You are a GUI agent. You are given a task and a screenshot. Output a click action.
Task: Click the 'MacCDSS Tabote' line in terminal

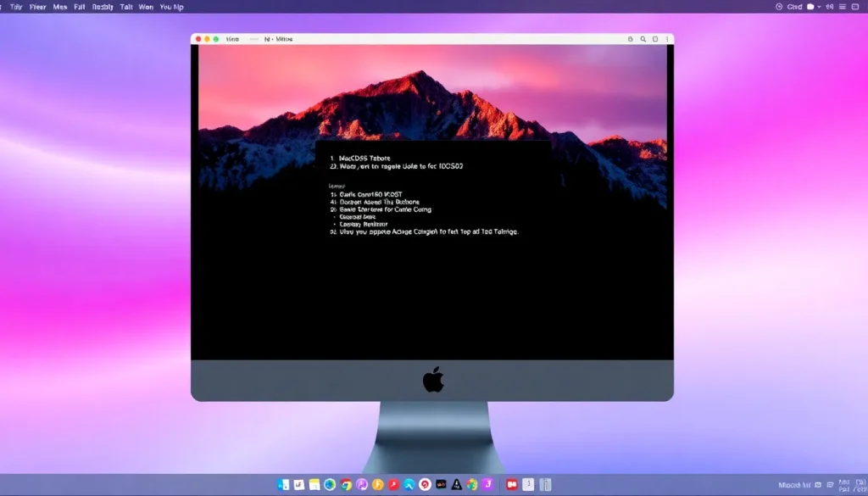[x=364, y=158]
